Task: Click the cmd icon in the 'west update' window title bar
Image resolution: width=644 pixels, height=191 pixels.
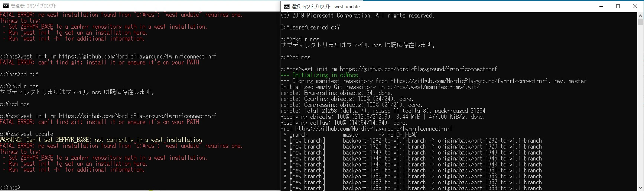Action: [x=286, y=6]
